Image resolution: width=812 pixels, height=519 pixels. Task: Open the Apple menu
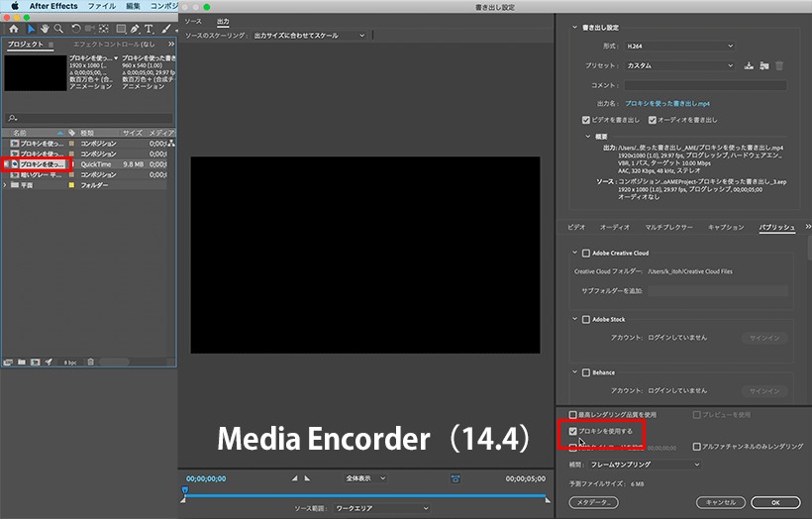pyautogui.click(x=15, y=6)
